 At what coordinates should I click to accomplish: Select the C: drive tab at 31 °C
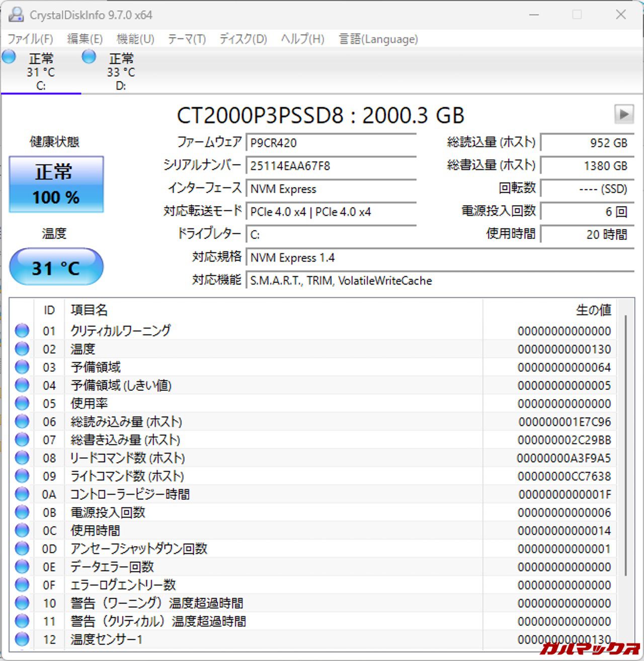click(41, 71)
